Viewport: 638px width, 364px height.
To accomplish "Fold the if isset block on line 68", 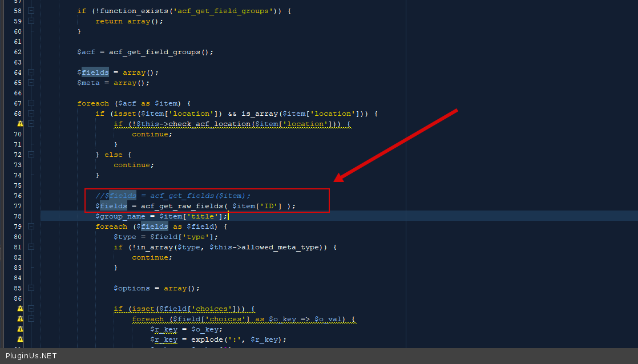I will pos(31,114).
